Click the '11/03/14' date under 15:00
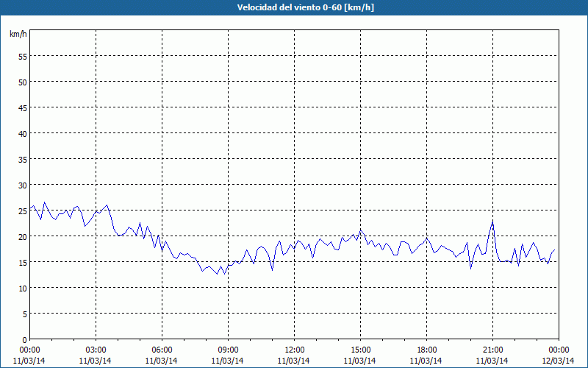This screenshot has width=588, height=368. [x=359, y=361]
